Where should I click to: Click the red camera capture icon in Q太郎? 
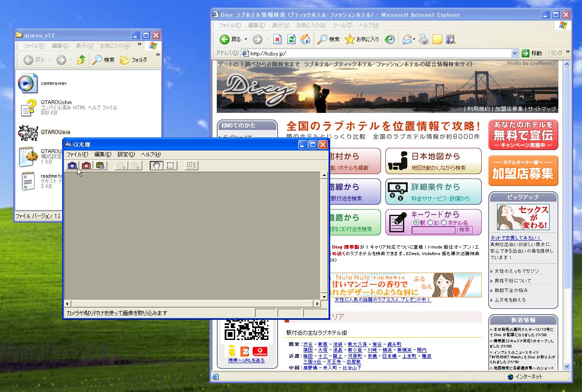tap(86, 165)
